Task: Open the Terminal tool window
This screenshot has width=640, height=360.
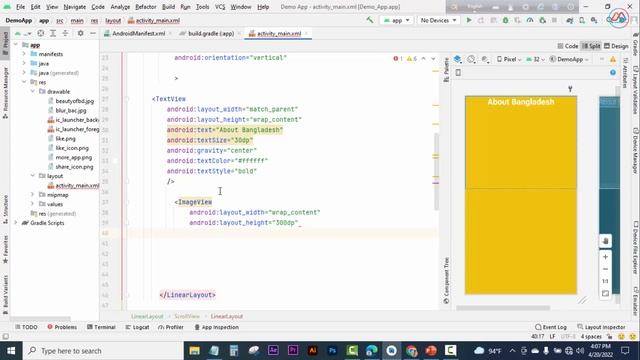Action: (x=101, y=327)
